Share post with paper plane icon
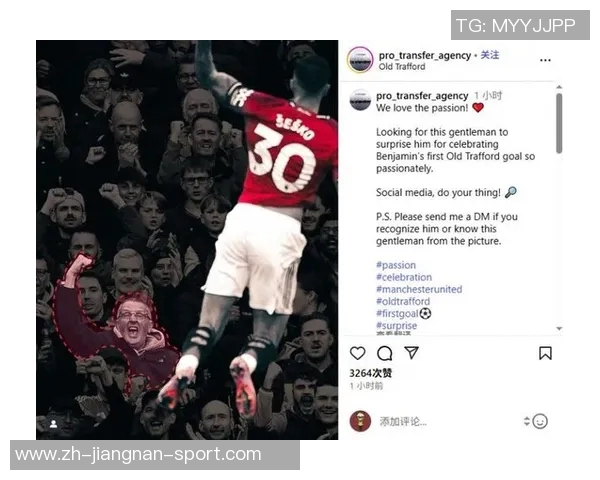This screenshot has height=480, width=600. coord(411,353)
